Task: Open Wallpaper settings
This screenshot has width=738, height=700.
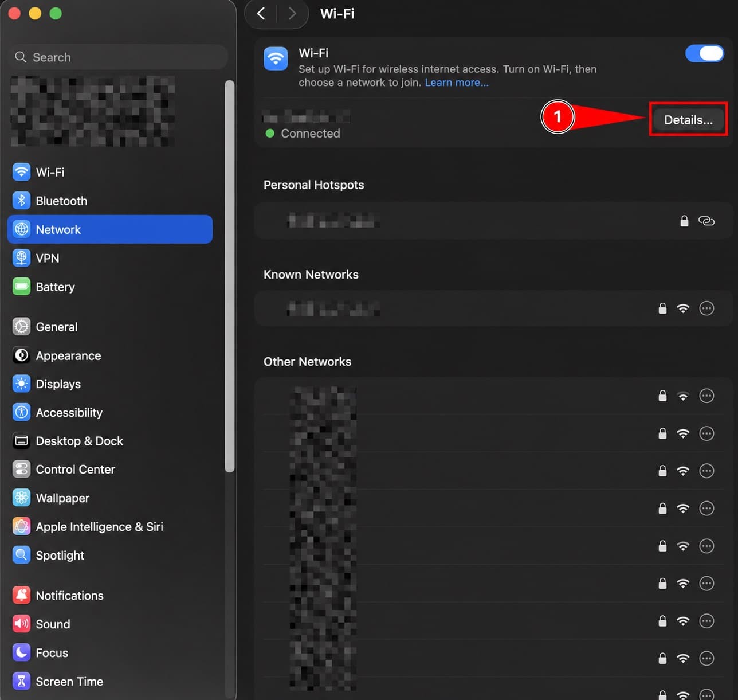Action: pyautogui.click(x=109, y=498)
